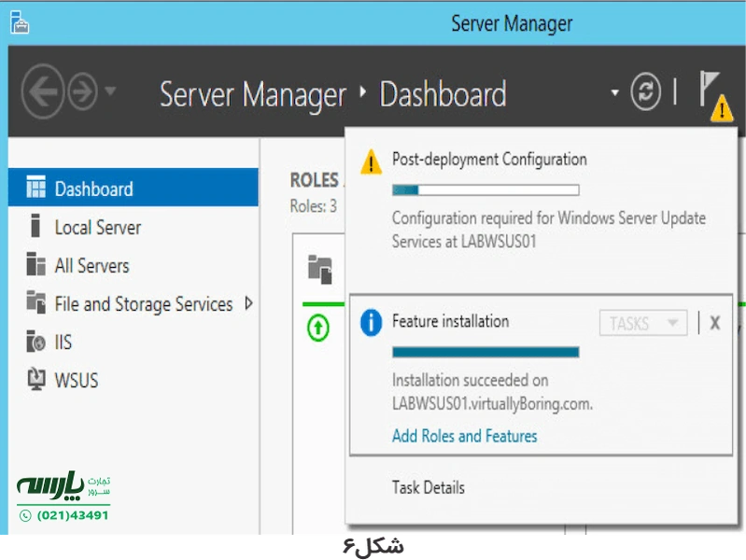Open Local Server page
Image resolution: width=746 pixels, height=560 pixels.
click(x=97, y=228)
